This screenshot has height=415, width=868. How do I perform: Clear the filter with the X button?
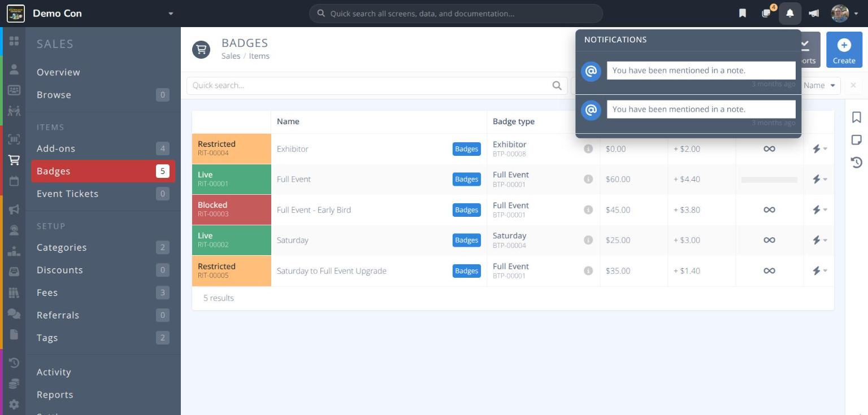[x=853, y=85]
